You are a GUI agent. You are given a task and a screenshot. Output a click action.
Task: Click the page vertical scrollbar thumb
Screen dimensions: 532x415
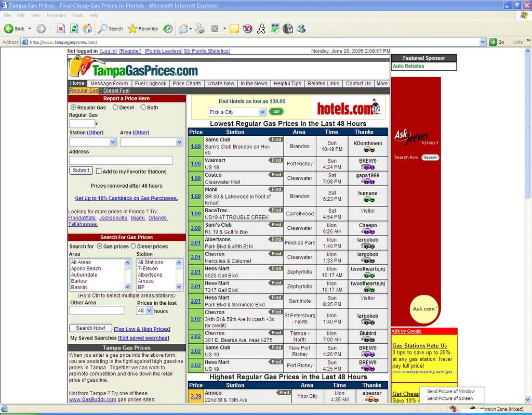coord(528,127)
